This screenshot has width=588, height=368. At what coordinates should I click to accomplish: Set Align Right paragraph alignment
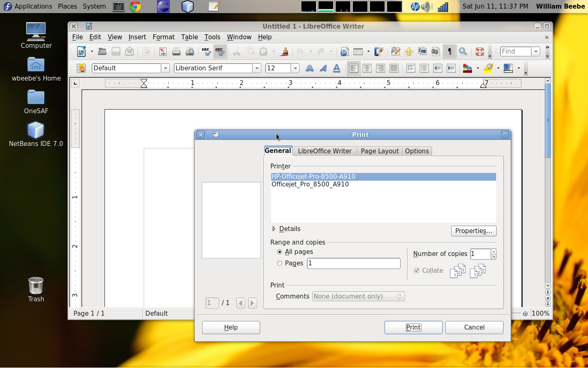(x=381, y=68)
